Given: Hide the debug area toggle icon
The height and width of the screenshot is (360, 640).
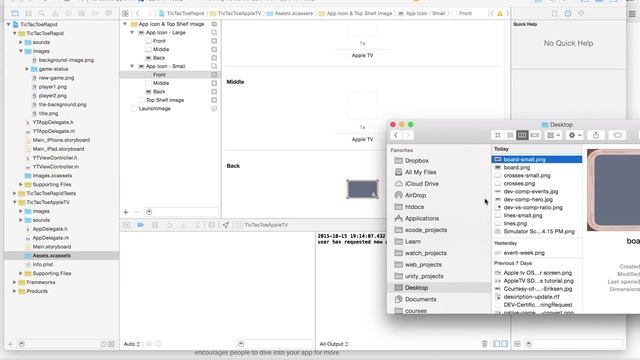Looking at the screenshot, I should (127, 225).
